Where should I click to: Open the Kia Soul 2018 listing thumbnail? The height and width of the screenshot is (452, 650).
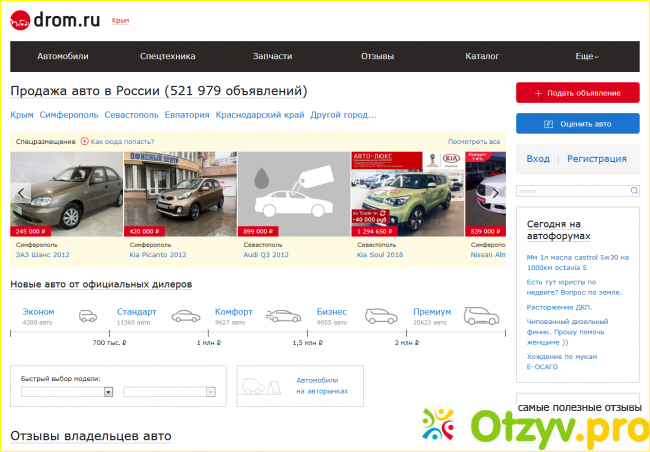pyautogui.click(x=408, y=193)
